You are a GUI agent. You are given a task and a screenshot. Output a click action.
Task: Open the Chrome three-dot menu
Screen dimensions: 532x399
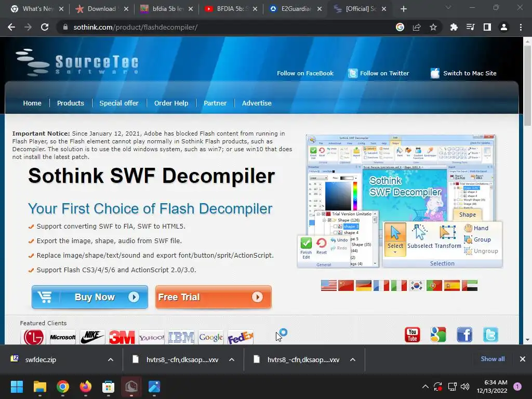[x=521, y=27]
